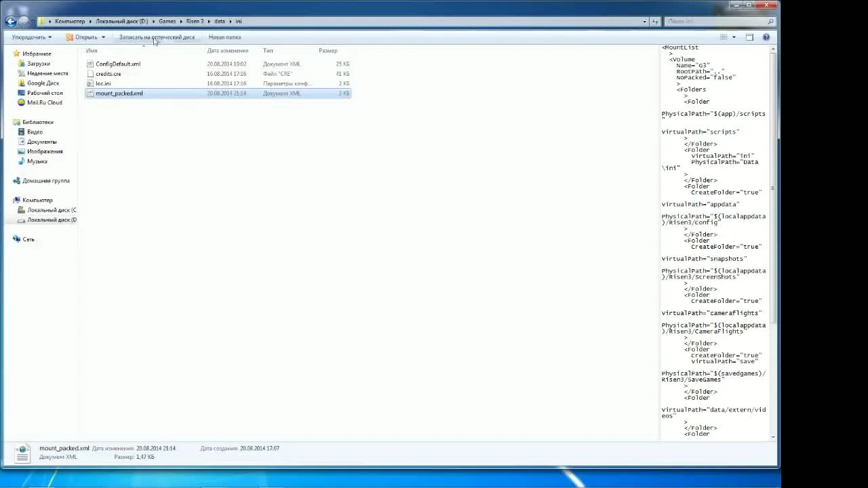The height and width of the screenshot is (488, 868).
Task: Navigate to data in the address bar
Action: [220, 22]
